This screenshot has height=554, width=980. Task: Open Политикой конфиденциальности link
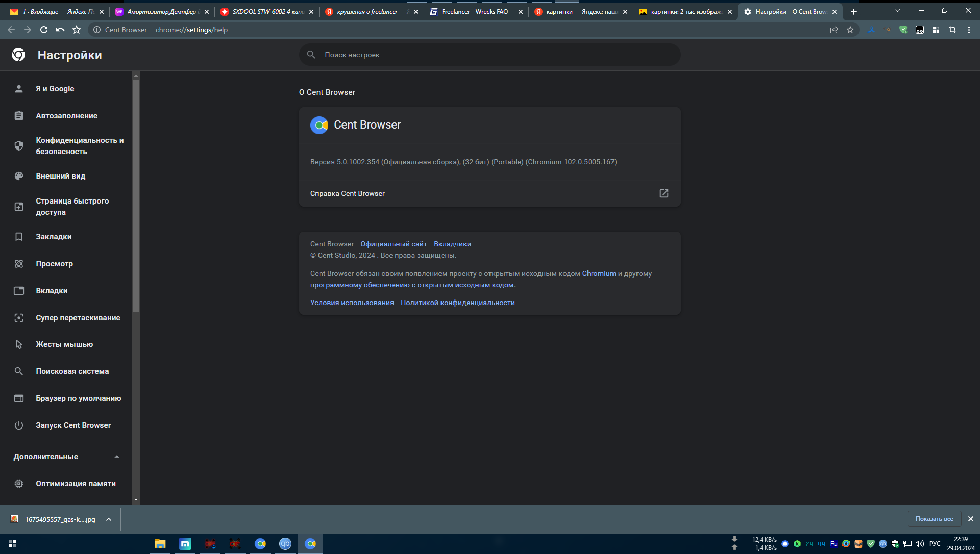pyautogui.click(x=457, y=303)
